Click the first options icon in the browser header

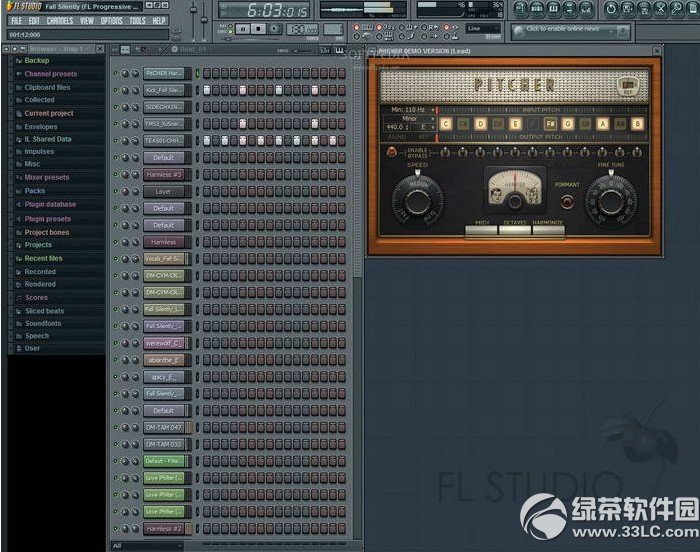[x=6, y=49]
